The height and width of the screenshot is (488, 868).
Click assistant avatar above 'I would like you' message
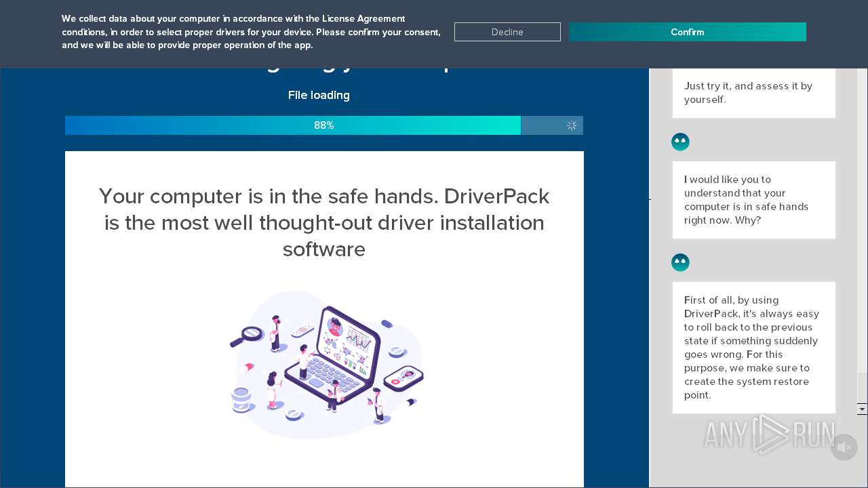click(680, 142)
